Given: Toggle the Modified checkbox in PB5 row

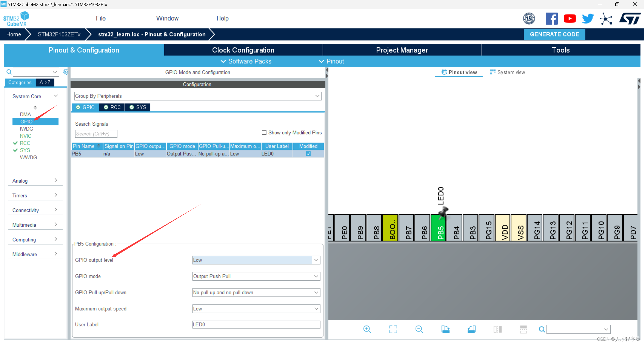Looking at the screenshot, I should 308,154.
